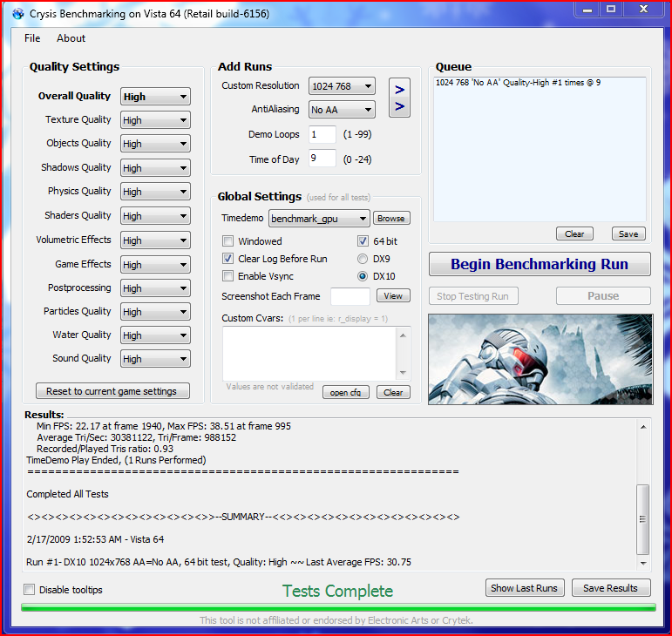Viewport: 672px width, 636px height.
Task: Save the Queue list
Action: [628, 233]
